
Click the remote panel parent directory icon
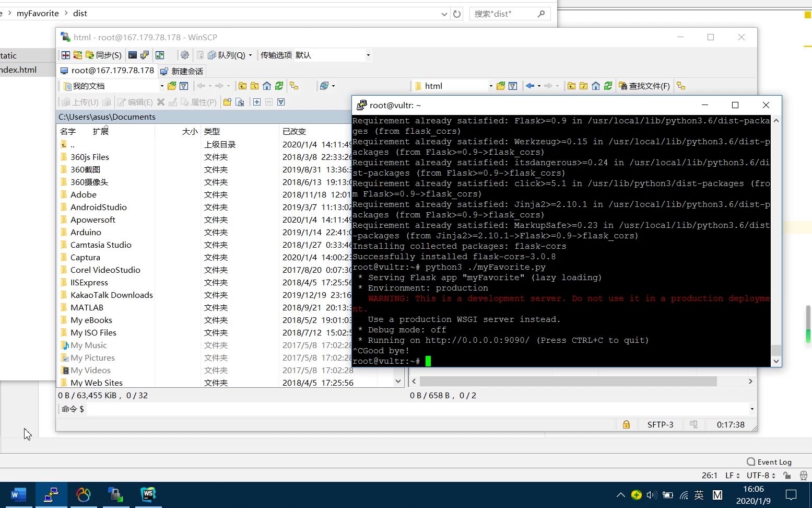point(571,86)
